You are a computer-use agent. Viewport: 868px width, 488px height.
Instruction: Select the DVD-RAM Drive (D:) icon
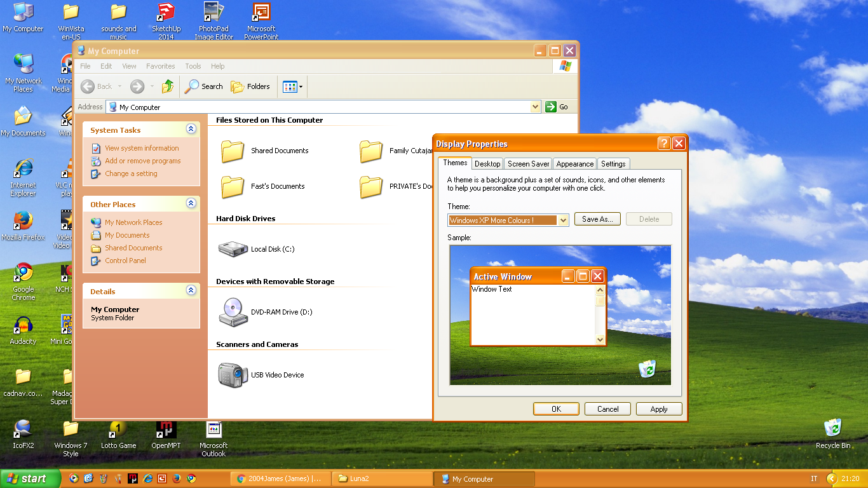click(233, 312)
